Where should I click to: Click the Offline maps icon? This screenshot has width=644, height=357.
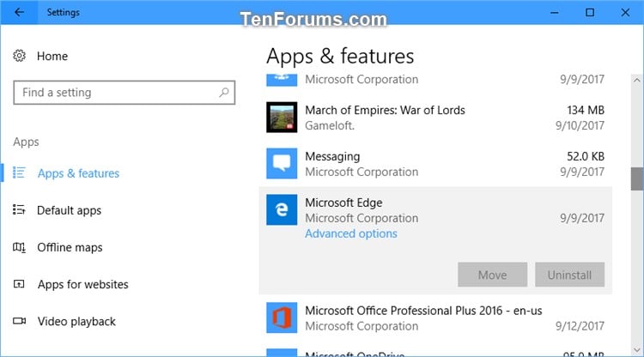(x=19, y=247)
